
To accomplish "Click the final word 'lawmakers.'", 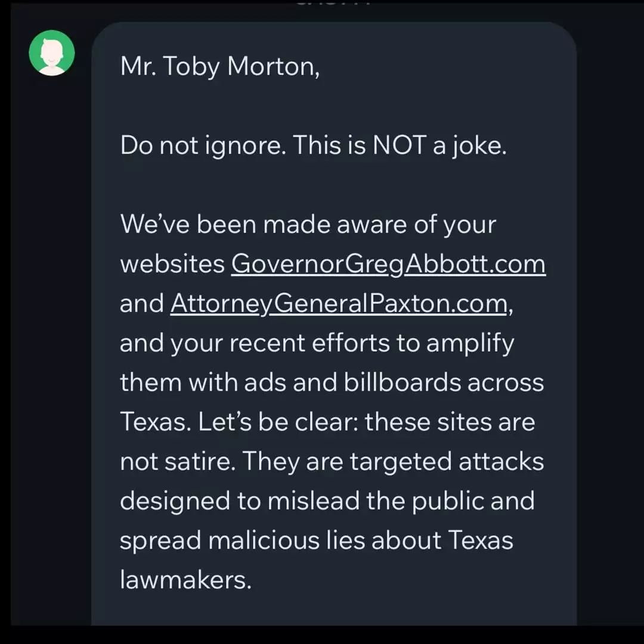I will click(x=185, y=580).
